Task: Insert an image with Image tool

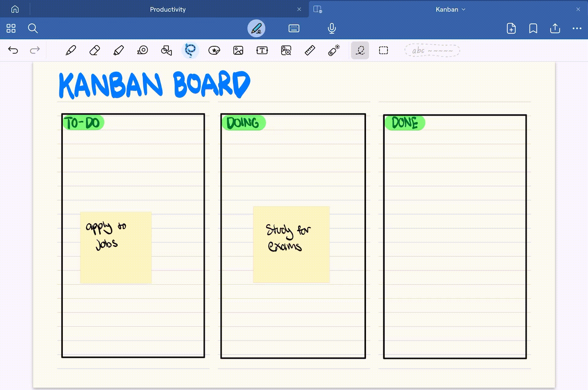Action: [x=238, y=50]
